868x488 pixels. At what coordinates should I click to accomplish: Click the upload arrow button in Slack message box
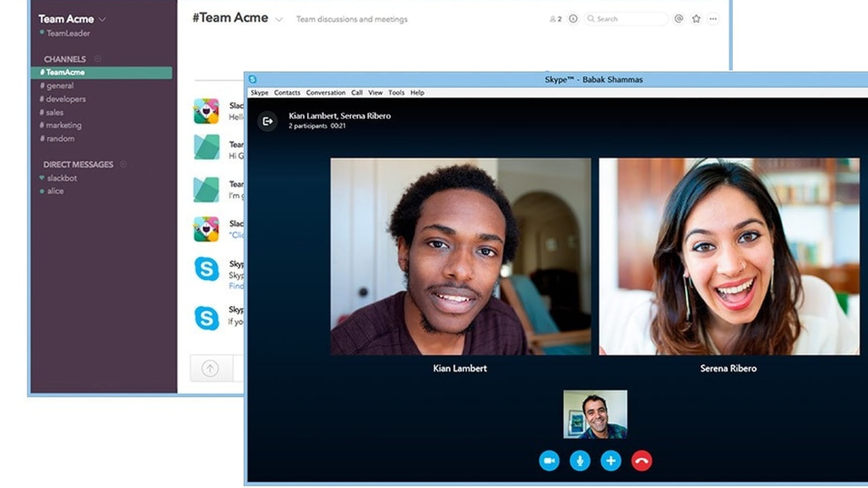click(x=210, y=369)
